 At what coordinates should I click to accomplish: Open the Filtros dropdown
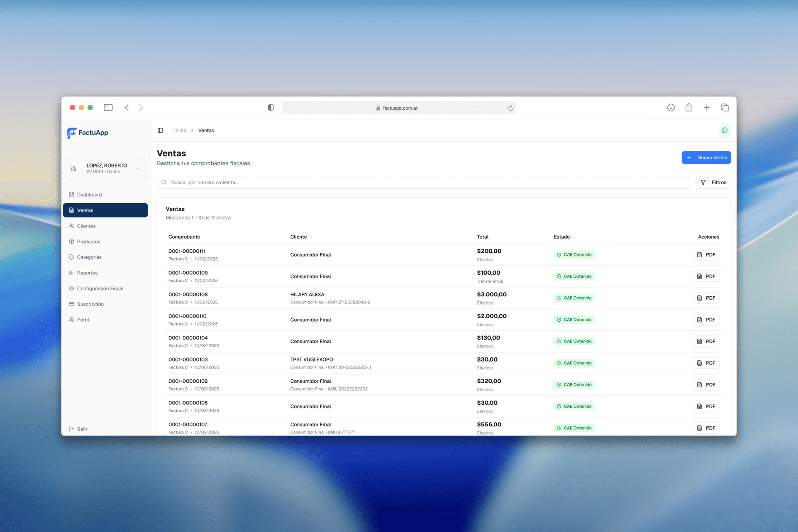[x=713, y=182]
